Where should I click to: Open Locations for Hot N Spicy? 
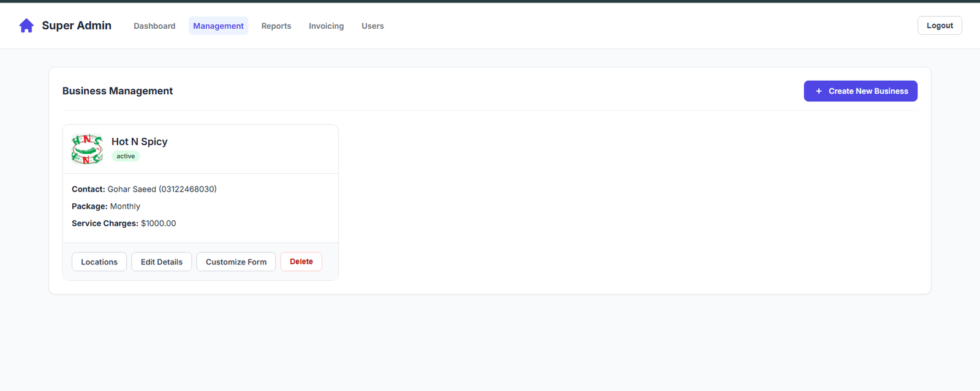(99, 262)
